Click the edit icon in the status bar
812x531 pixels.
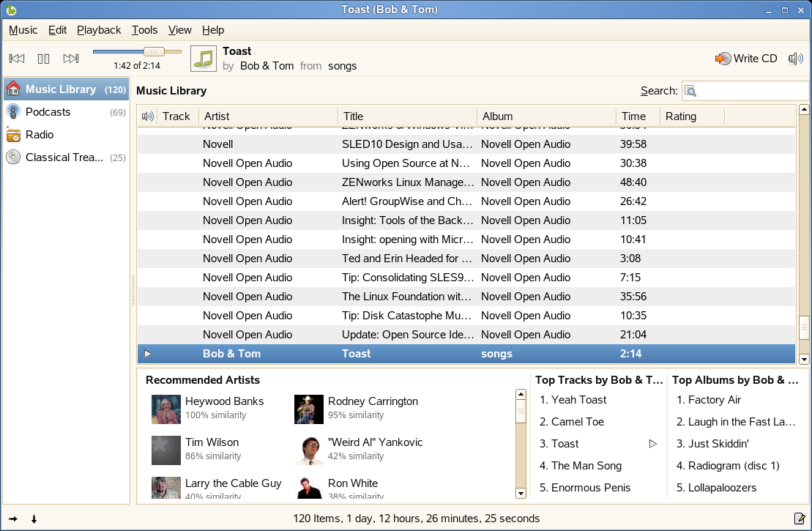click(800, 519)
